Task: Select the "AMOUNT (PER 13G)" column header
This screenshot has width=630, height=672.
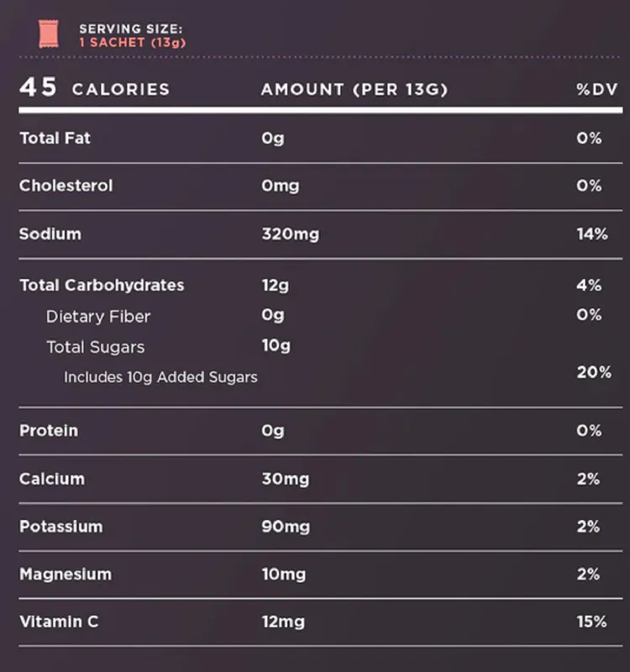Action: tap(354, 89)
